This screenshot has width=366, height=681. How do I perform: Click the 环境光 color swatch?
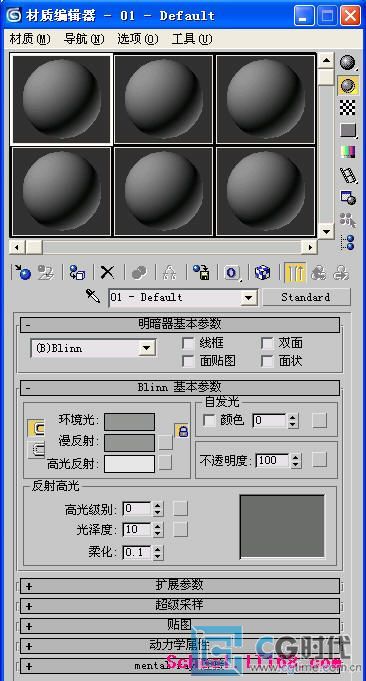(x=129, y=422)
